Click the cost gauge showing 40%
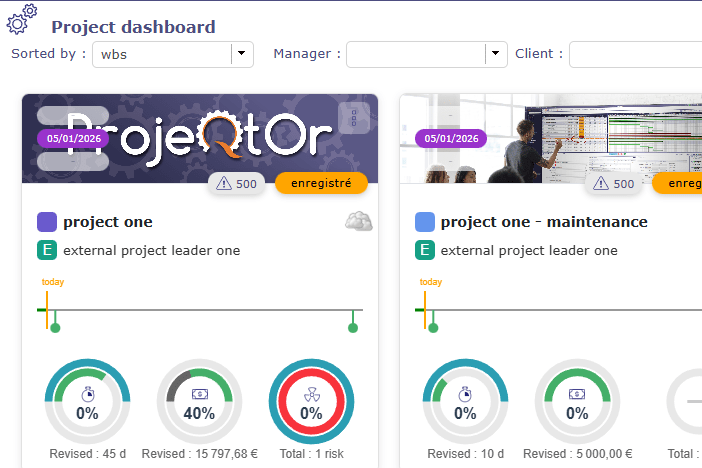 [x=199, y=401]
